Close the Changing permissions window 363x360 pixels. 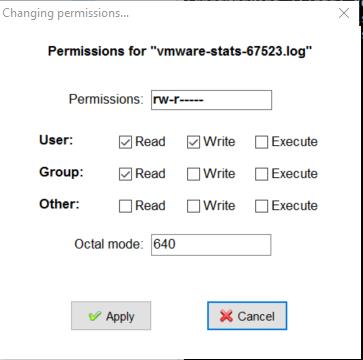coord(344,13)
